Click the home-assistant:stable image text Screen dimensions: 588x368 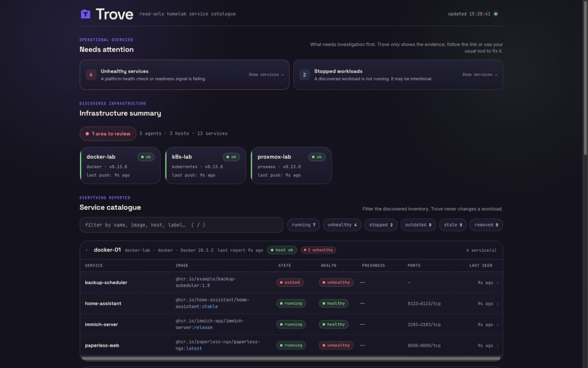[x=212, y=303]
